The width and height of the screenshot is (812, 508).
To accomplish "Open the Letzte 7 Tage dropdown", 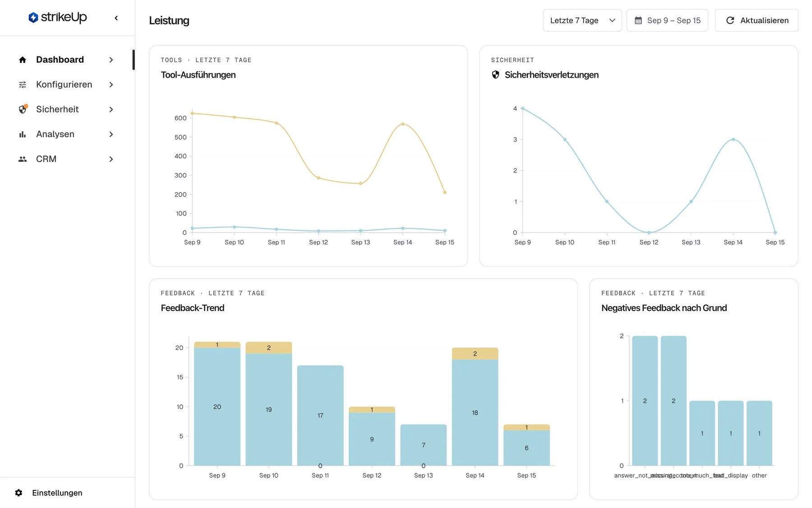I will coord(582,20).
